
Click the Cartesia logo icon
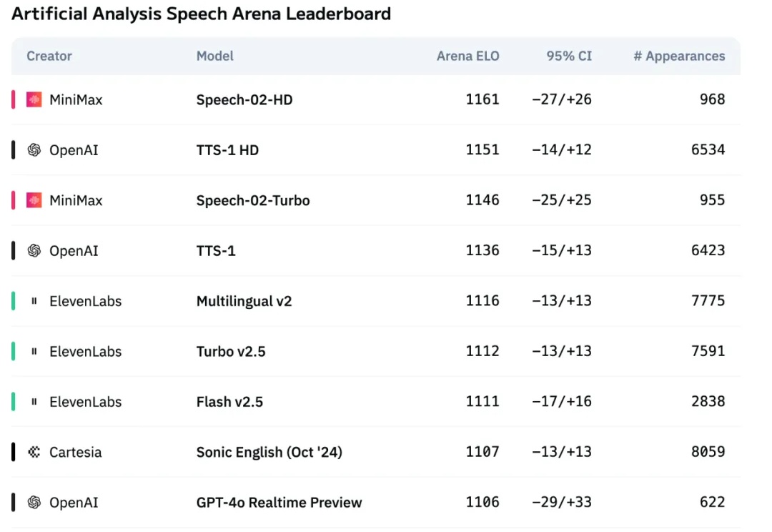(x=34, y=452)
